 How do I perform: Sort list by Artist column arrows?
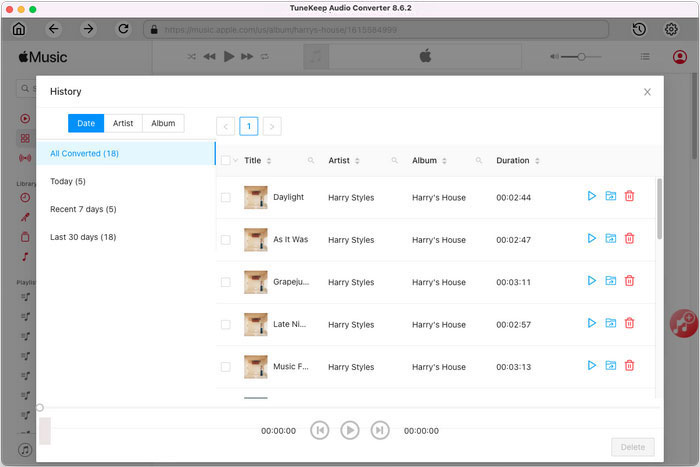pyautogui.click(x=357, y=161)
